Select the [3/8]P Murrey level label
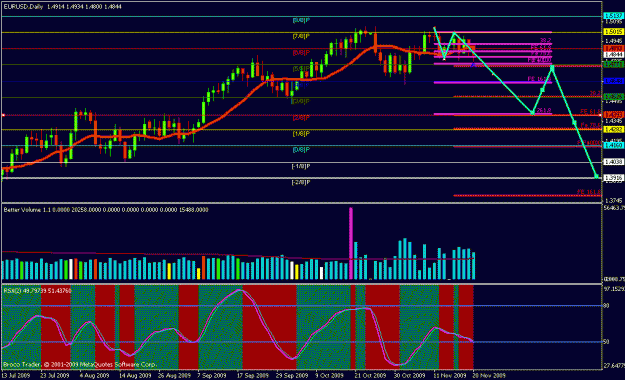Screen dimensions: 625x380 301,101
